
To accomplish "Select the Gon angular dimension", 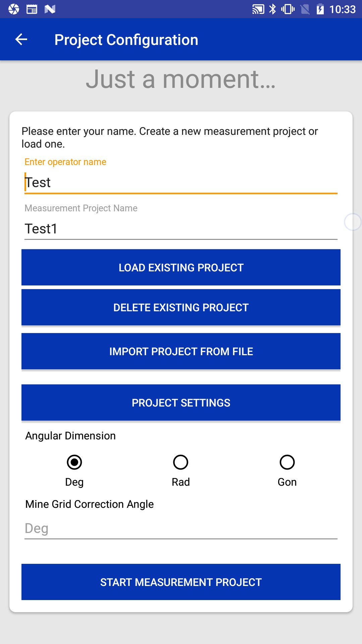I will pos(287,462).
